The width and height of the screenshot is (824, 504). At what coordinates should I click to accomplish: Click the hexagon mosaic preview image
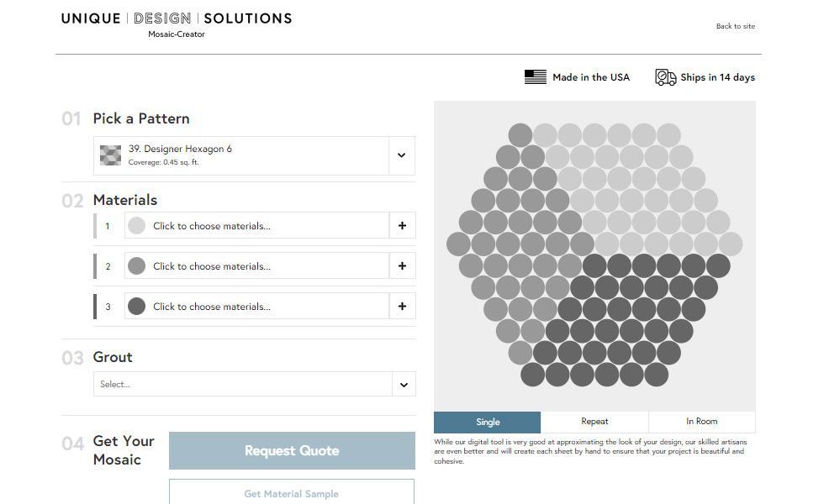tap(594, 255)
